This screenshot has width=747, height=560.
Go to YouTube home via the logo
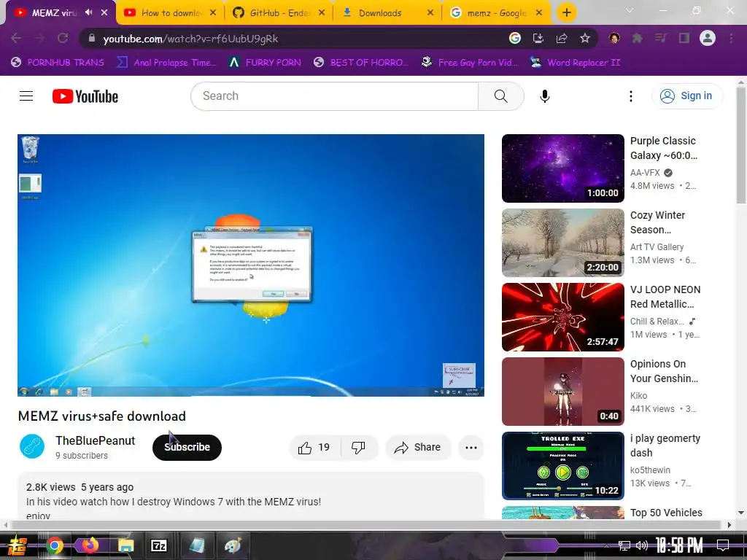85,96
